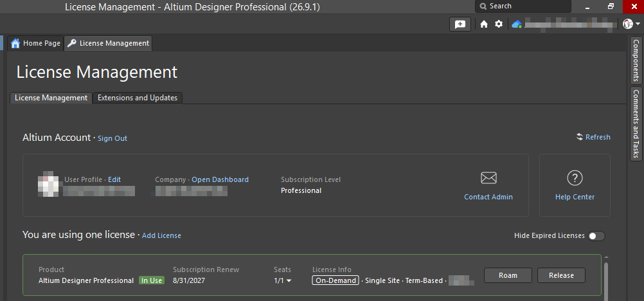644x301 pixels.
Task: Click the Roam button
Action: pos(508,275)
